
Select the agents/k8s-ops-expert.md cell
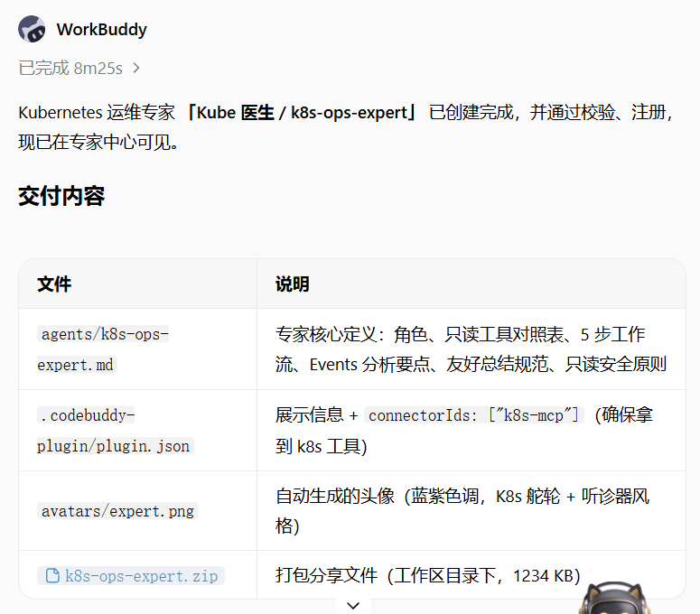coord(137,349)
